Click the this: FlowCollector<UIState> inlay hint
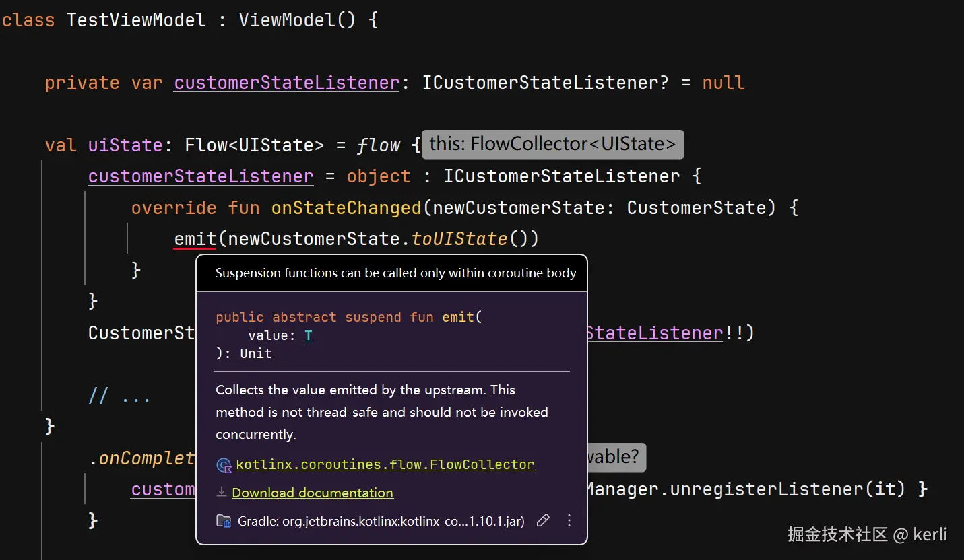 pos(552,145)
